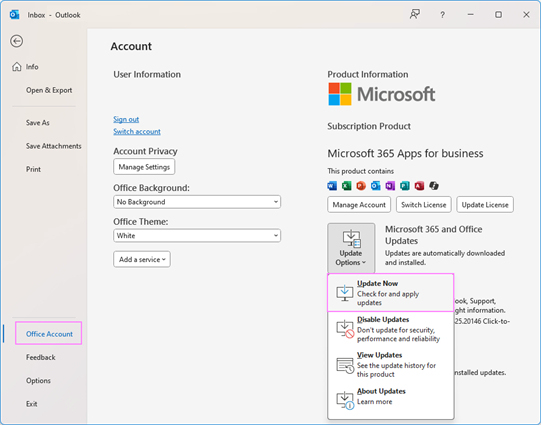
Task: Click Microsoft 365 and Office Updates heading
Action: click(x=433, y=235)
